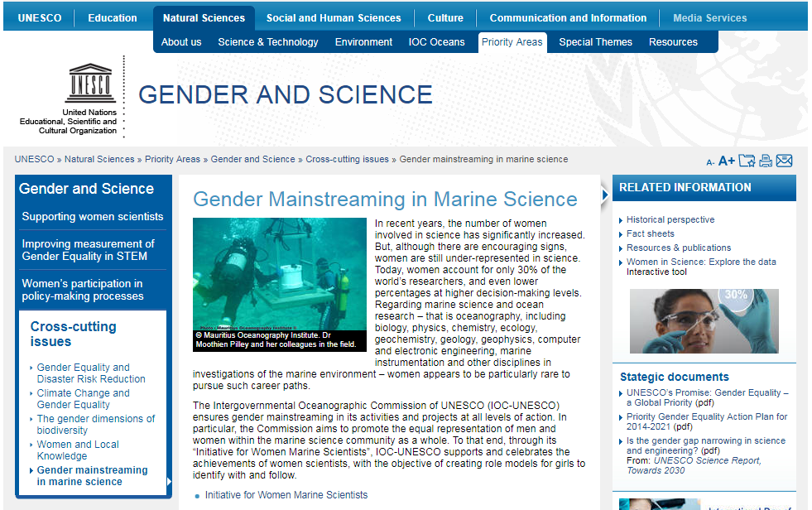
Task: Open Is the gender gap narrowing pdf
Action: click(x=706, y=445)
